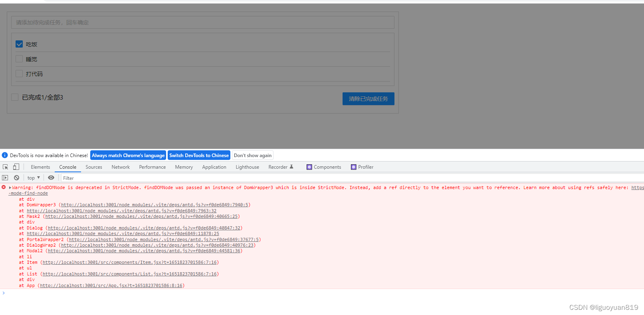The height and width of the screenshot is (315, 644).
Task: Click the 清除已完成任务 button
Action: 368,99
